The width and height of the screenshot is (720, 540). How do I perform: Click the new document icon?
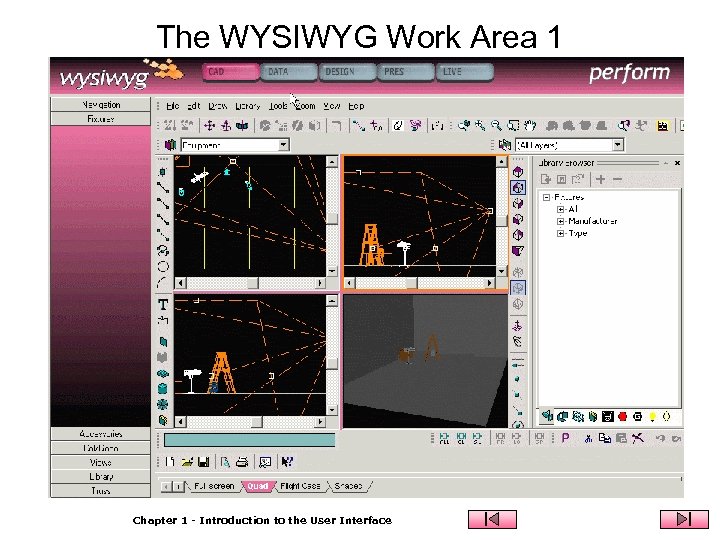pos(169,462)
